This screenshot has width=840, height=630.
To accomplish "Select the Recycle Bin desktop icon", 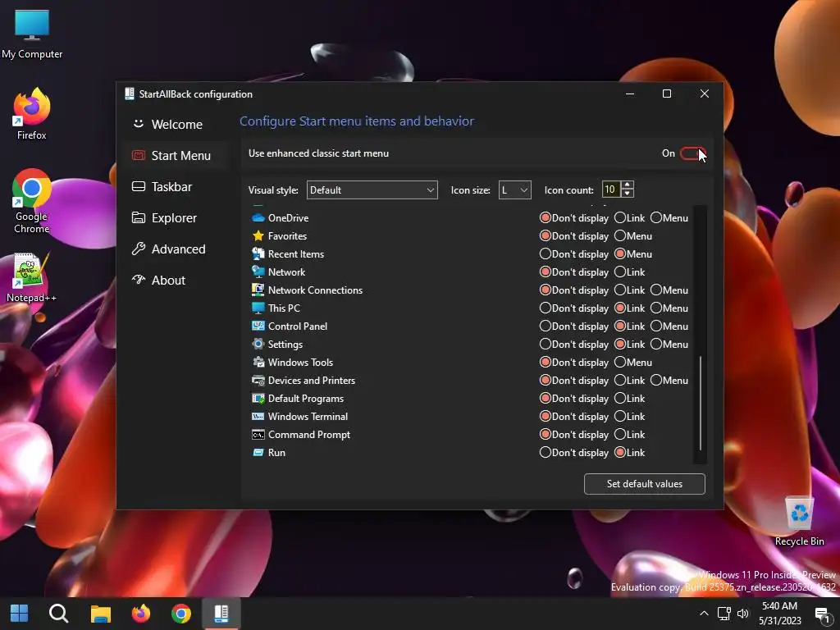I will (x=799, y=521).
